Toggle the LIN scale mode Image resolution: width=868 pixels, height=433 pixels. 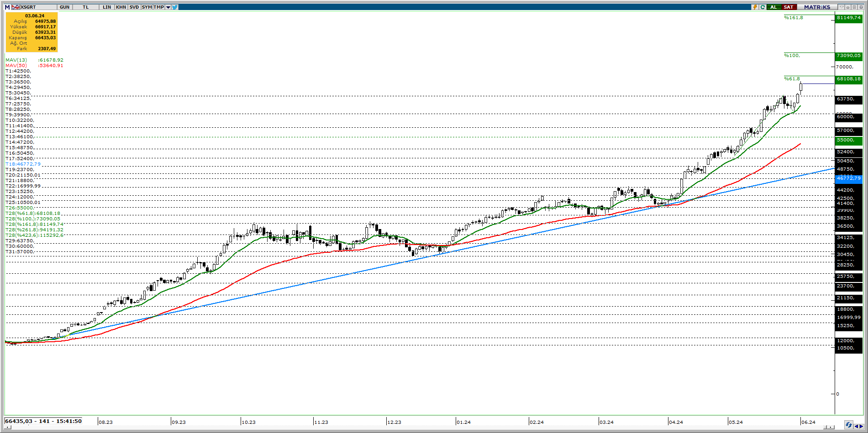pos(107,7)
